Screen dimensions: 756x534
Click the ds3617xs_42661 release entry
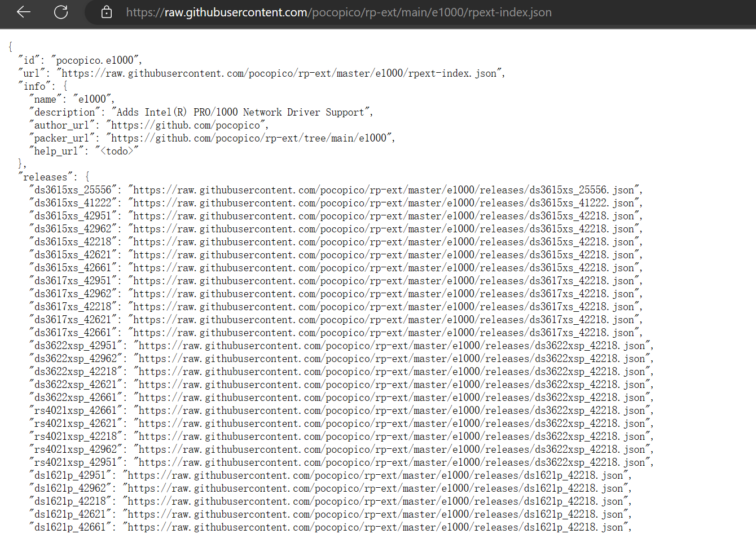coord(336,333)
